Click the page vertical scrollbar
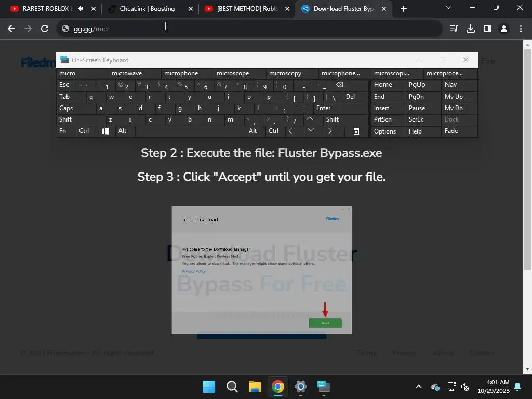The image size is (532, 399). pyautogui.click(x=527, y=159)
